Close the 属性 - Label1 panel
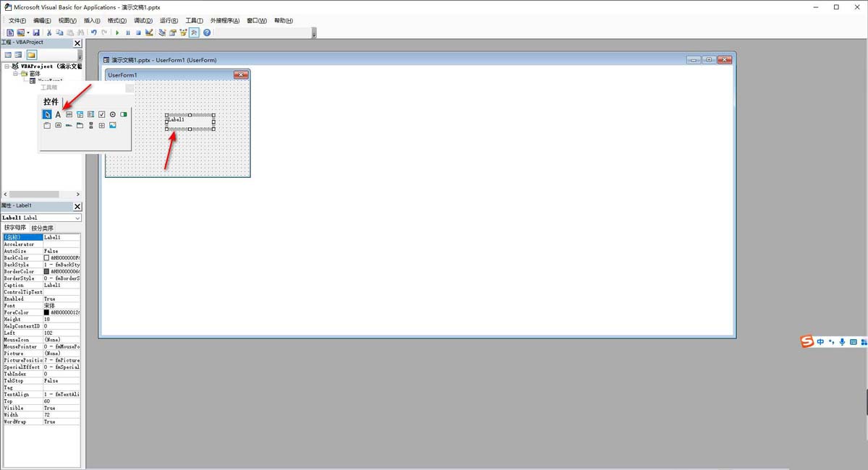 point(77,206)
